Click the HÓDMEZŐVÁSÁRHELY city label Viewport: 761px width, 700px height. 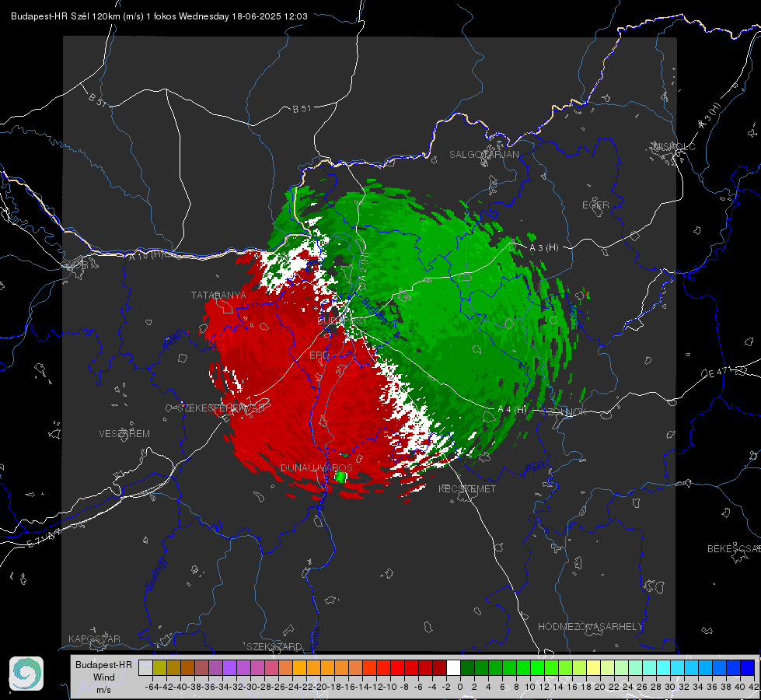pos(590,627)
